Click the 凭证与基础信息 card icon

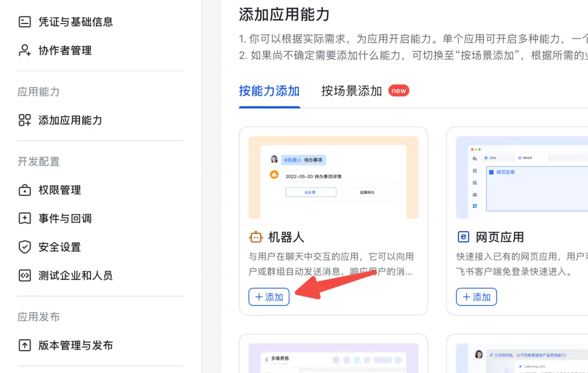(24, 22)
